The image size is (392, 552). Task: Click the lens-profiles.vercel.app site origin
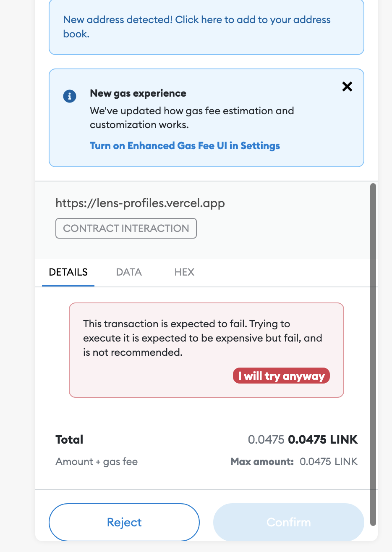[x=140, y=203]
